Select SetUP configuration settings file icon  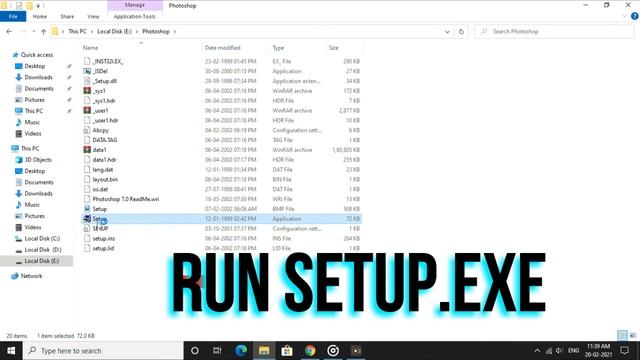(87, 229)
